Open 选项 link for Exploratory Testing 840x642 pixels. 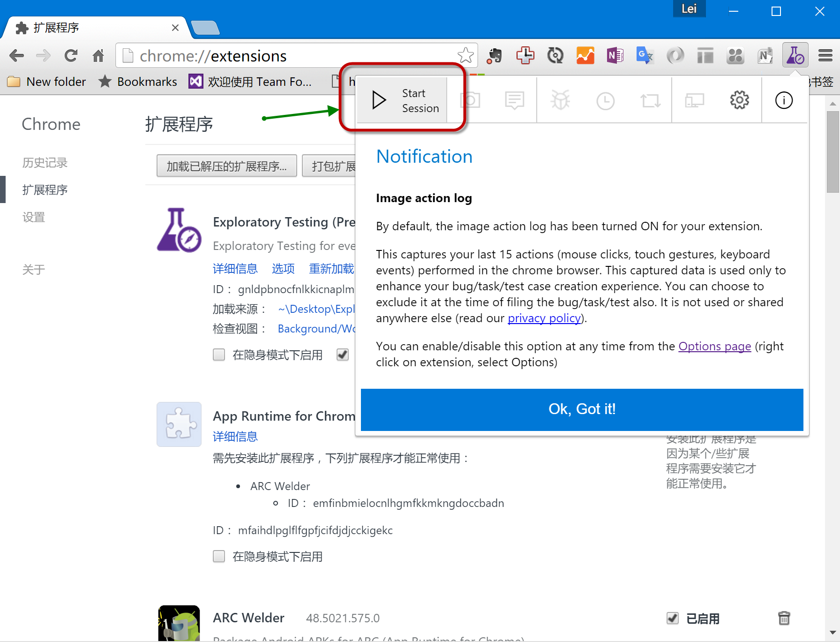[283, 269]
